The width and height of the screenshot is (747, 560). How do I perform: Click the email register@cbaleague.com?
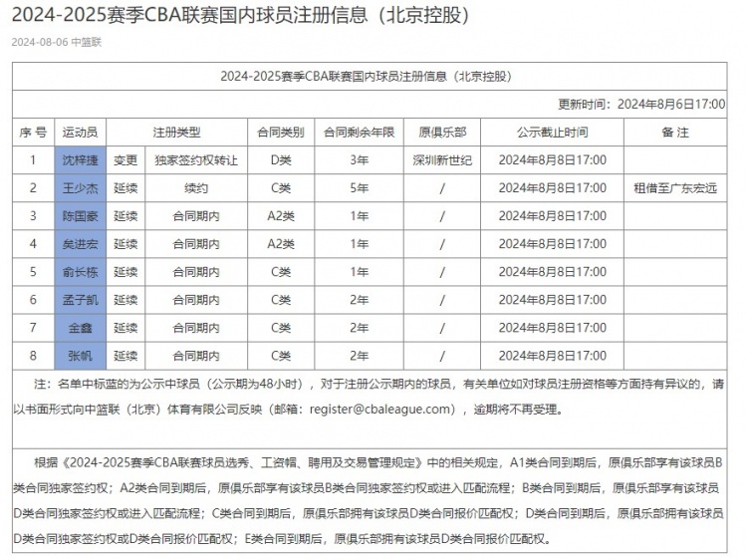pos(379,410)
